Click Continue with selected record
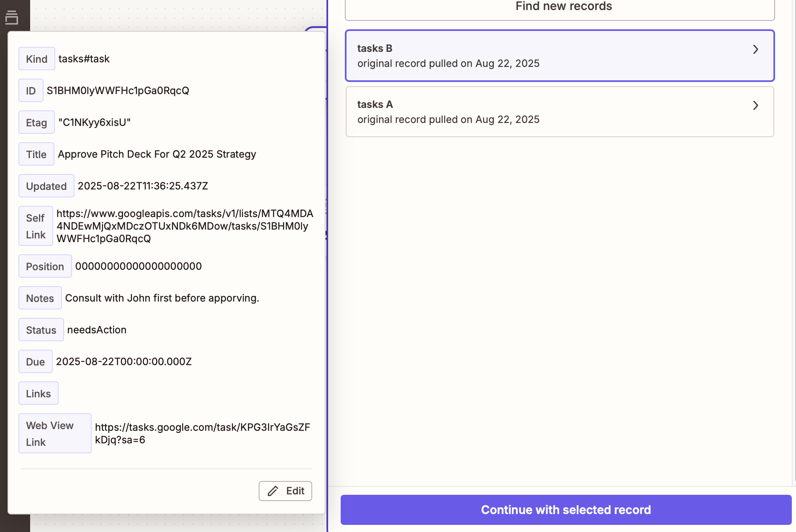Image resolution: width=796 pixels, height=532 pixels. 566,510
